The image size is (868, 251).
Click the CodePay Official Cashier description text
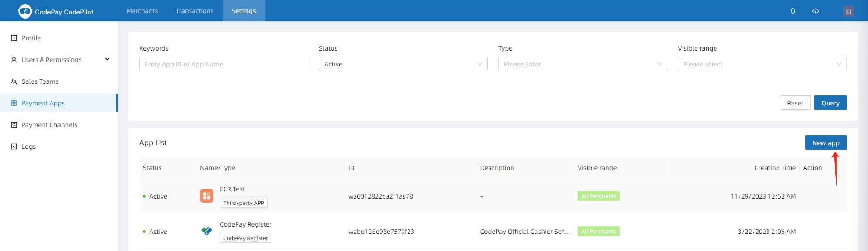click(x=525, y=232)
